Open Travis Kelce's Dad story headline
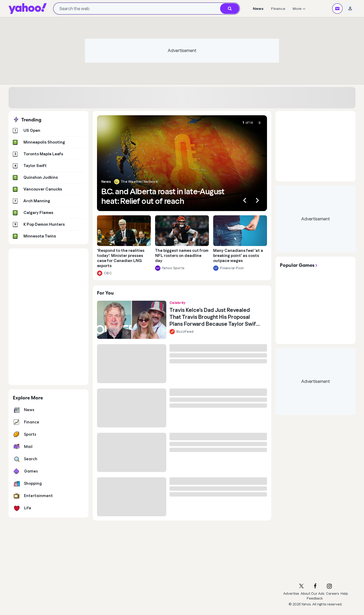 [x=215, y=317]
